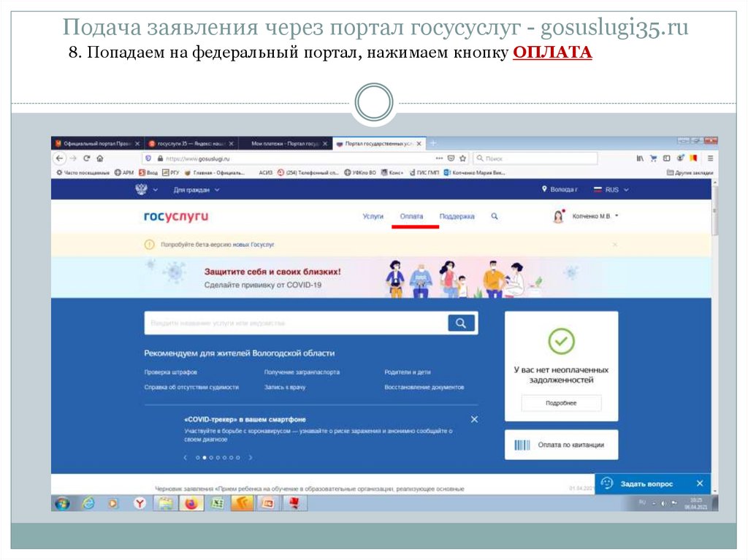Screen dimensions: 748x560
Task: Open Восстановление документов link
Action: (x=424, y=387)
